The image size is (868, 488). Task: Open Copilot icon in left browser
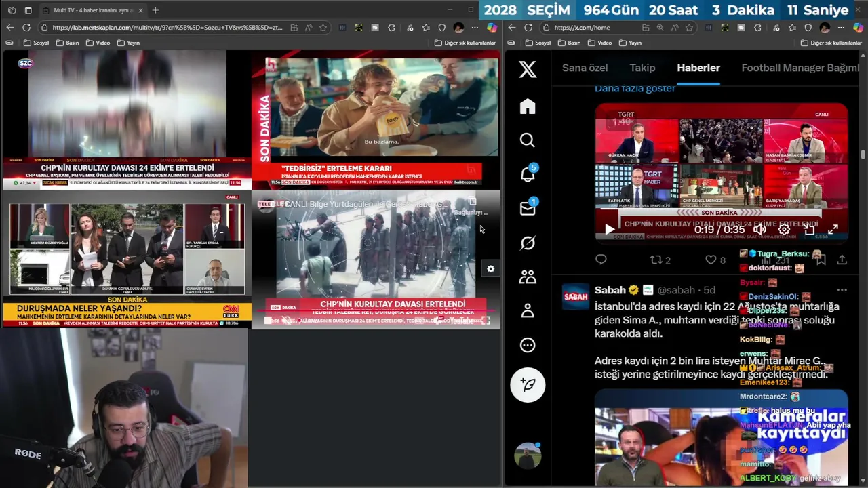click(492, 28)
